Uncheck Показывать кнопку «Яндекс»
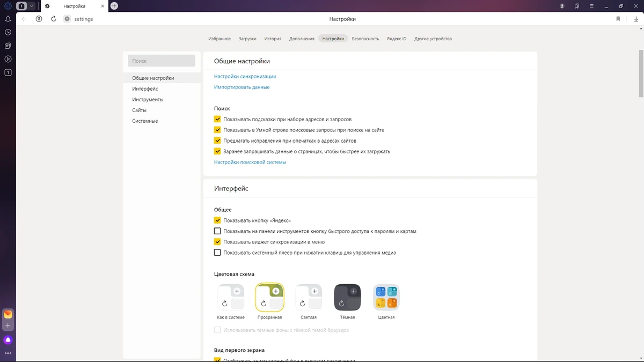The image size is (644, 362). (x=217, y=220)
